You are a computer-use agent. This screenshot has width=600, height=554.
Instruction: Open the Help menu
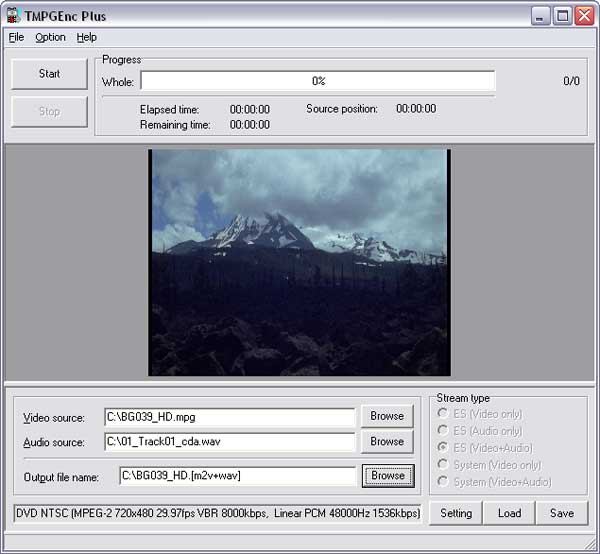87,37
